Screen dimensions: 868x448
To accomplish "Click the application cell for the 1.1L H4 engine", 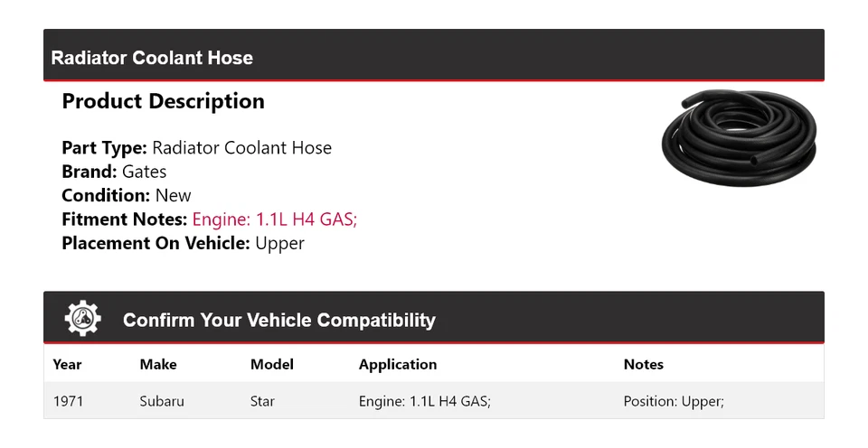I will (424, 401).
